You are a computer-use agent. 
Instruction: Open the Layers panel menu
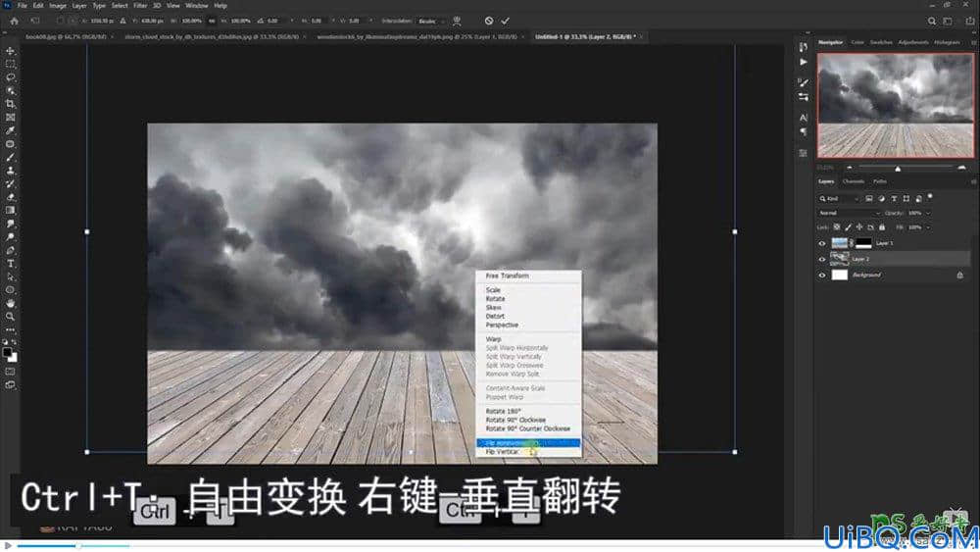(x=973, y=182)
